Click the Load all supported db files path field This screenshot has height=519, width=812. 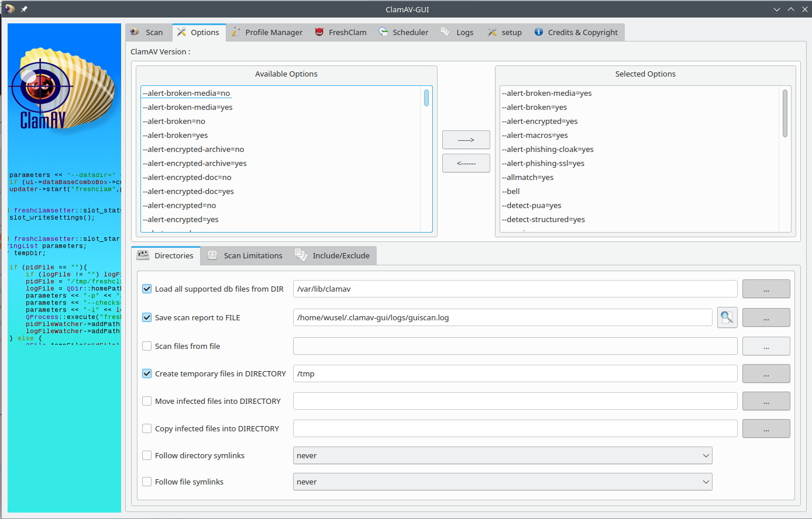(x=515, y=288)
